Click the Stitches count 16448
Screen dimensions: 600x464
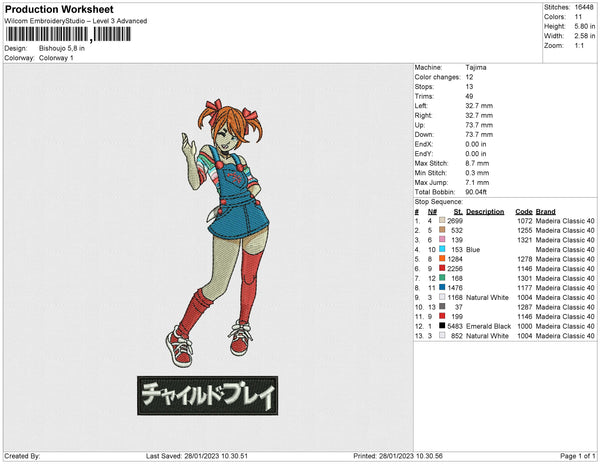click(x=584, y=7)
